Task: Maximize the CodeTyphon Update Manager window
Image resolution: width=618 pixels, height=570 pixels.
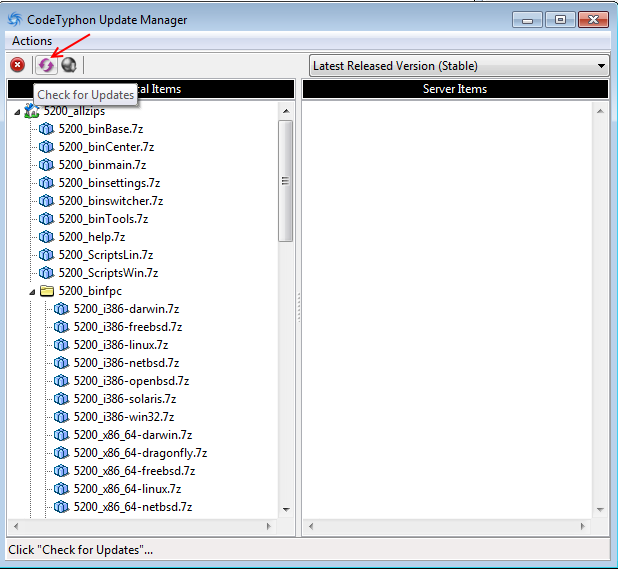Action: pyautogui.click(x=560, y=20)
